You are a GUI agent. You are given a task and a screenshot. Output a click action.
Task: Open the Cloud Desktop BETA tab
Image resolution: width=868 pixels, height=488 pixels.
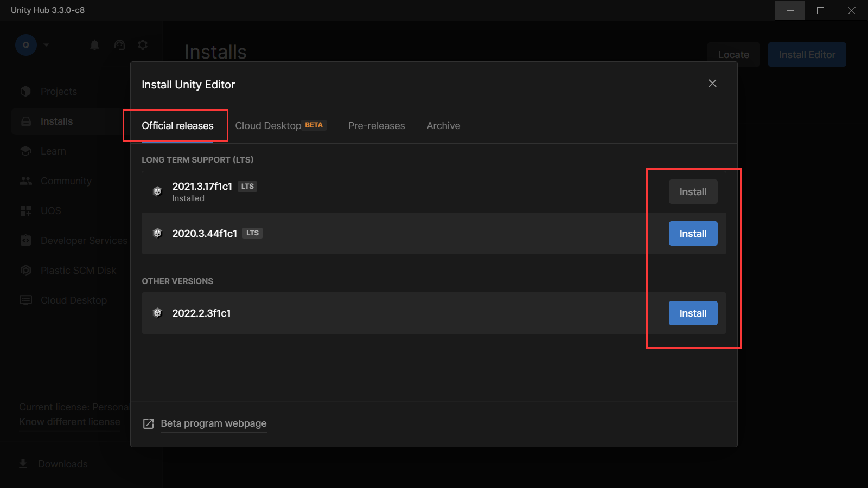point(280,126)
